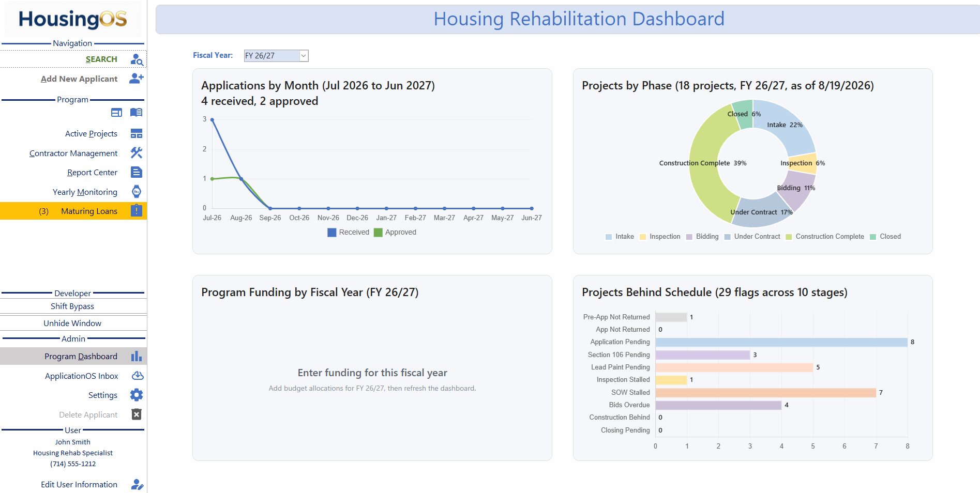
Task: Click the 'Closing Pending' row label
Action: pos(625,430)
